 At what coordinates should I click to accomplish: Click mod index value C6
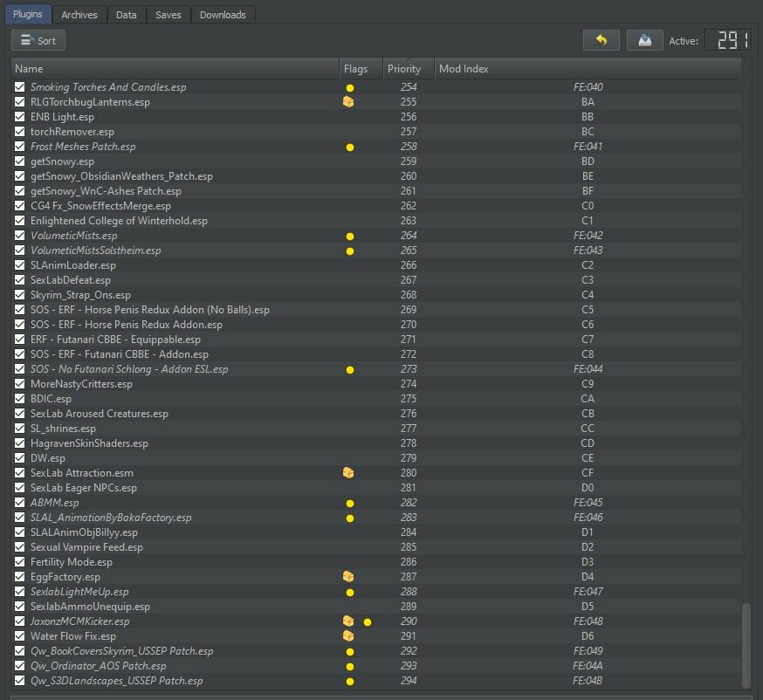pyautogui.click(x=588, y=325)
